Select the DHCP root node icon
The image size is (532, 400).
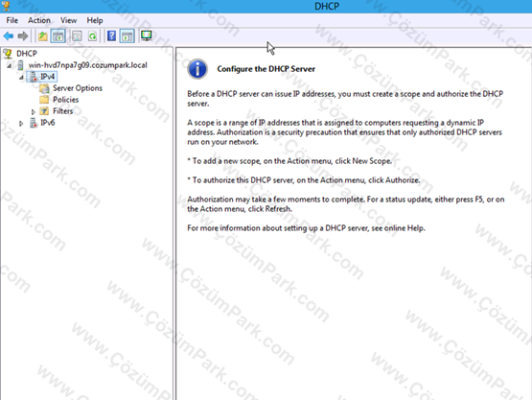coord(8,54)
